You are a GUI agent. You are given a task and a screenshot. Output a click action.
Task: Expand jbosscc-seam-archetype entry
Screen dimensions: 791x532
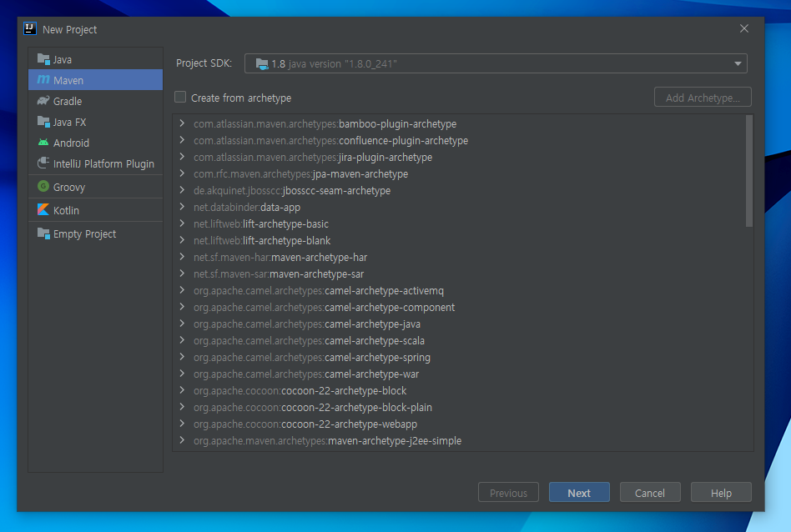(182, 189)
